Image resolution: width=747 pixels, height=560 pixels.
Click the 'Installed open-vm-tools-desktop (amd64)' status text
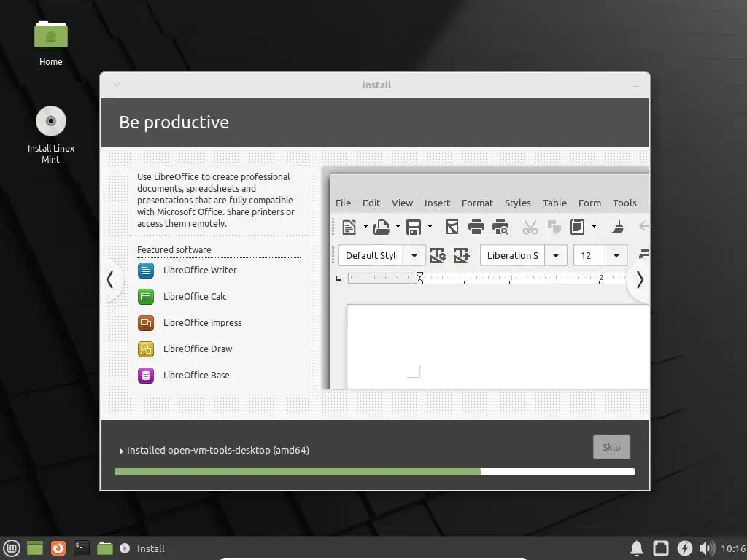click(217, 451)
